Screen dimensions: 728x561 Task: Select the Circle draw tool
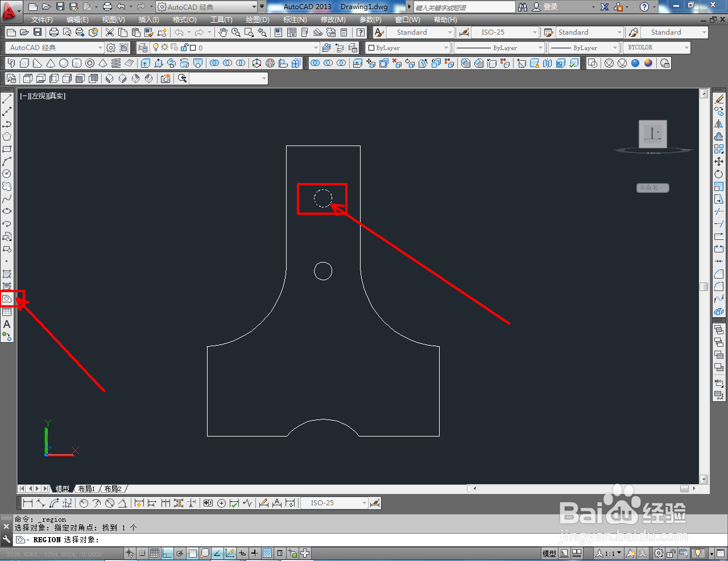7,174
